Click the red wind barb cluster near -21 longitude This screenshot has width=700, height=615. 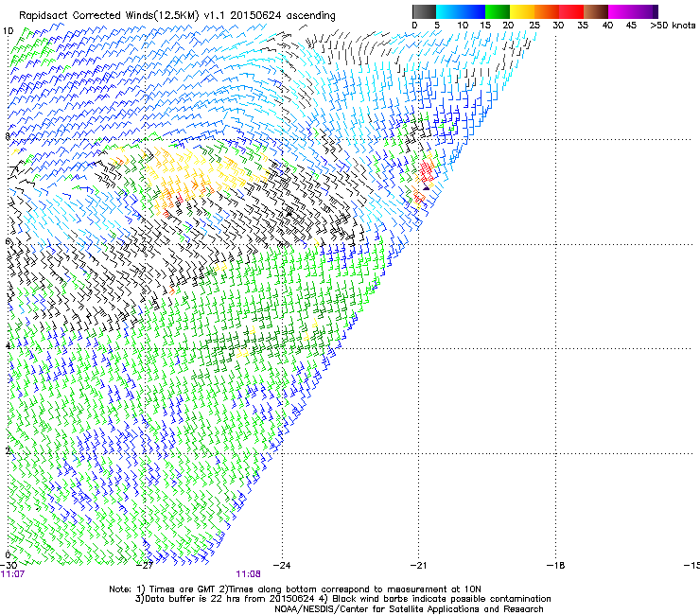(x=427, y=171)
